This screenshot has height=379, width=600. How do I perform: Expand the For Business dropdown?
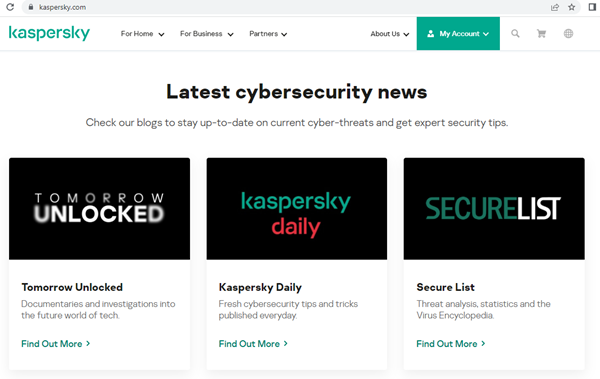coord(207,34)
